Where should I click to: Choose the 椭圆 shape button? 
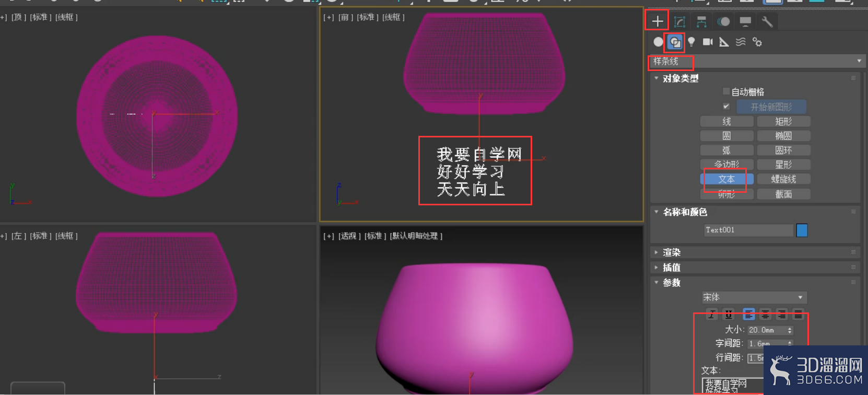click(x=783, y=136)
